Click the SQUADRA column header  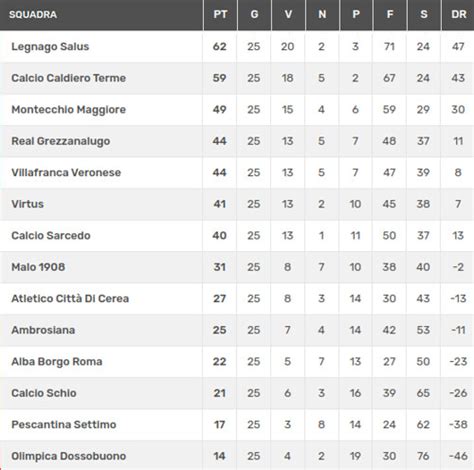point(33,15)
